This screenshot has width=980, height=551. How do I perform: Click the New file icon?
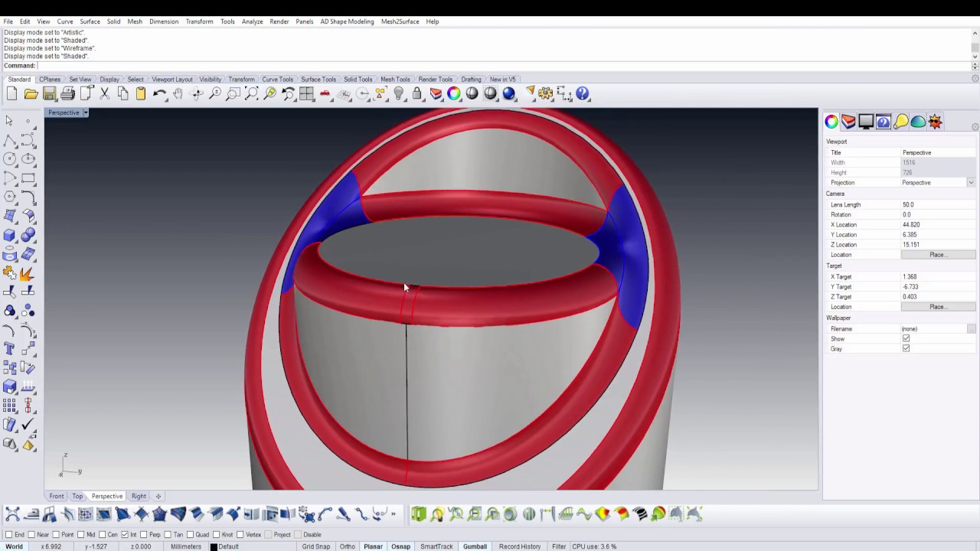click(x=12, y=93)
